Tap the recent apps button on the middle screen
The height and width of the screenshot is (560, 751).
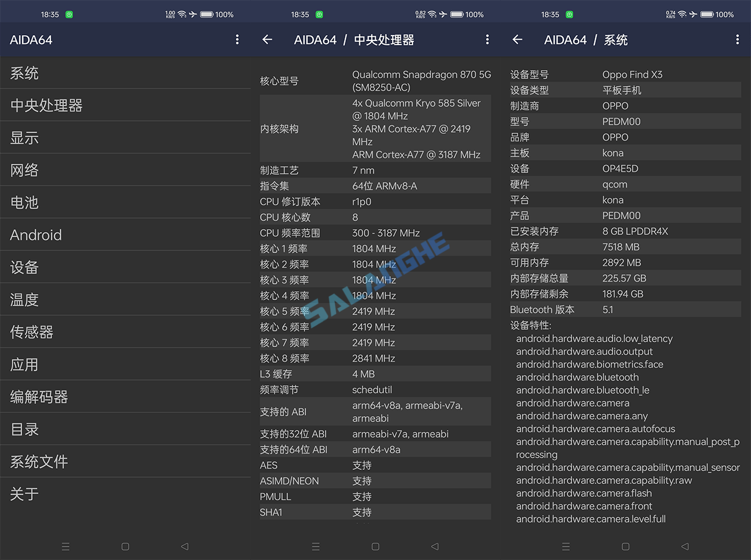[x=316, y=546]
